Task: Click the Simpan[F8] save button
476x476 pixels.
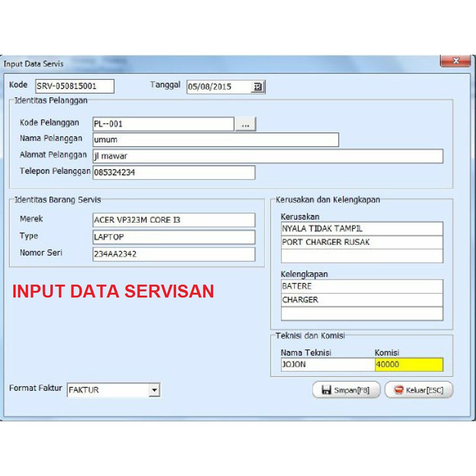Action: (346, 390)
